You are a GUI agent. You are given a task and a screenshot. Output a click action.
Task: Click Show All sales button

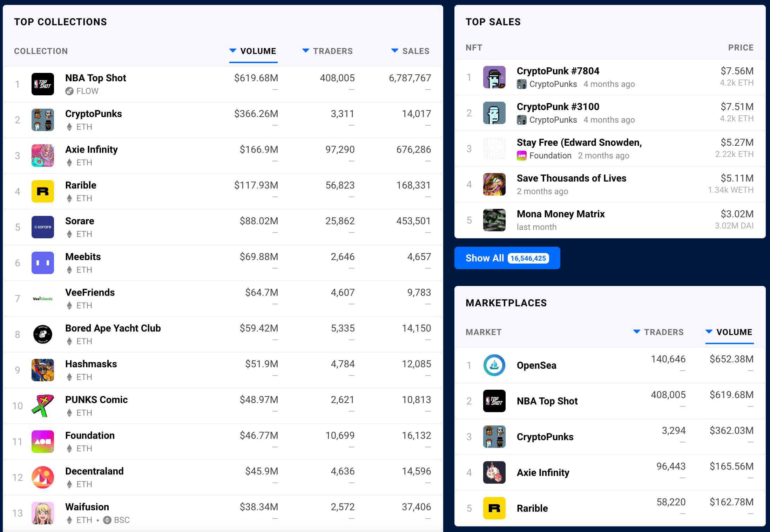pyautogui.click(x=507, y=258)
